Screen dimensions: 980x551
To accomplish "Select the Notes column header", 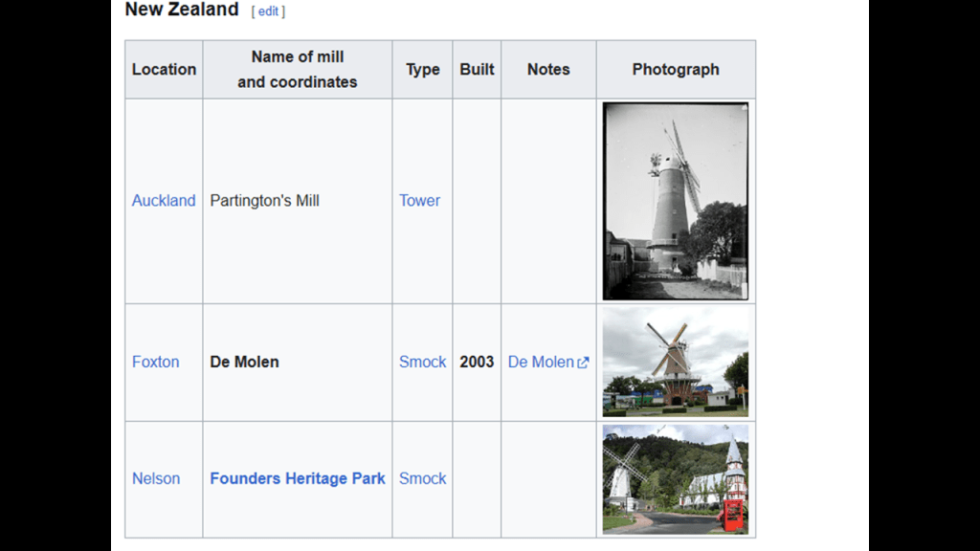I will pyautogui.click(x=548, y=70).
